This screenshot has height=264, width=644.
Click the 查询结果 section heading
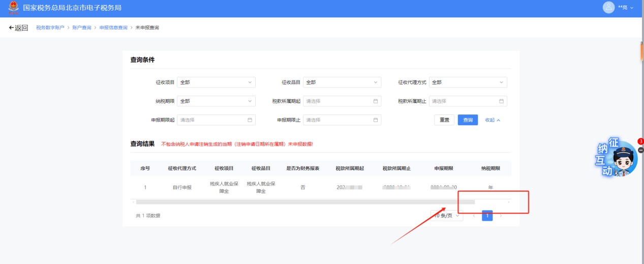pos(142,144)
